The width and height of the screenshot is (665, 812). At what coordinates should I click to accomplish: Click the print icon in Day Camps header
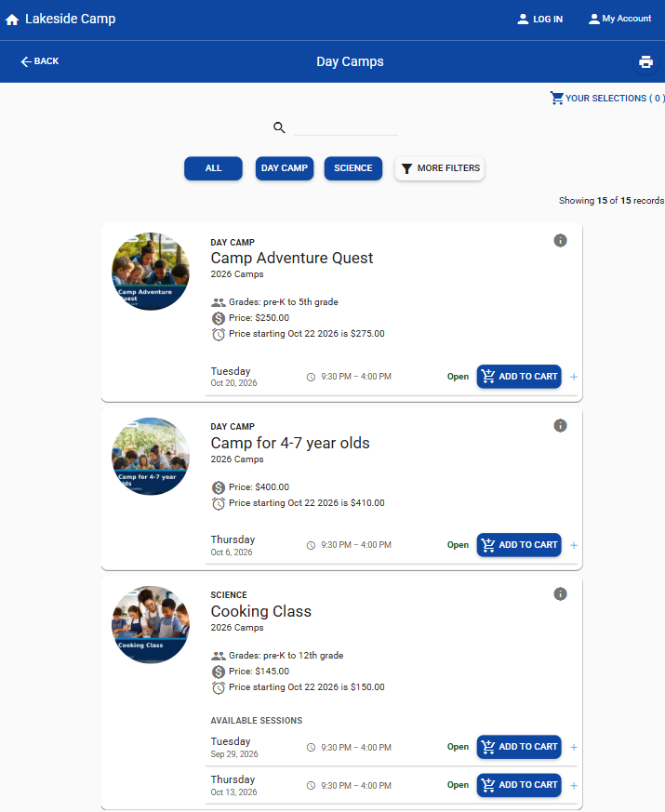tap(645, 61)
